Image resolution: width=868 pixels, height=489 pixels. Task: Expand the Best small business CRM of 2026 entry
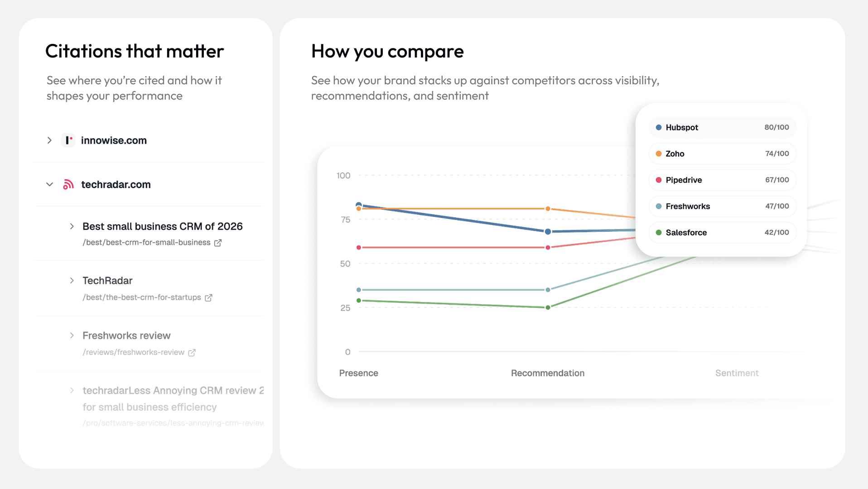(72, 226)
